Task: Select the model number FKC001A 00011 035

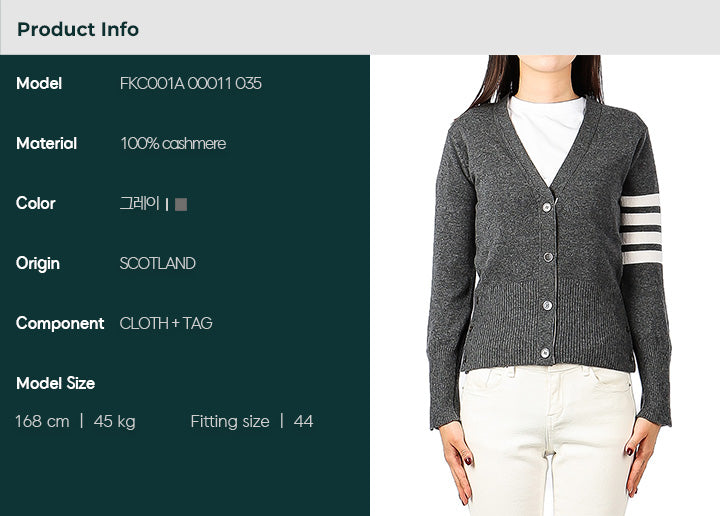Action: click(191, 84)
